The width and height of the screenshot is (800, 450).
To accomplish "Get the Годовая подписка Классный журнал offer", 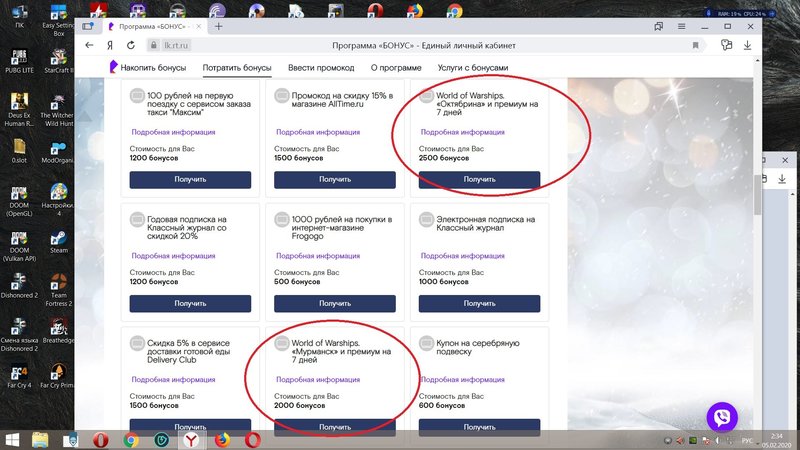I will pyautogui.click(x=190, y=304).
